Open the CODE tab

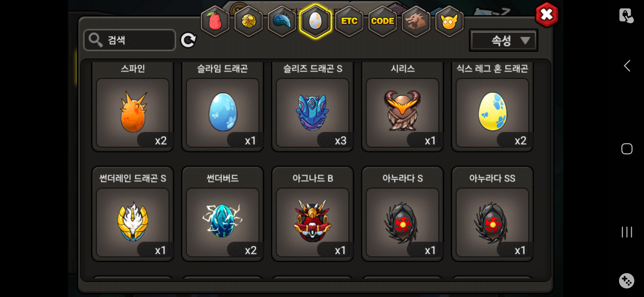coord(383,21)
